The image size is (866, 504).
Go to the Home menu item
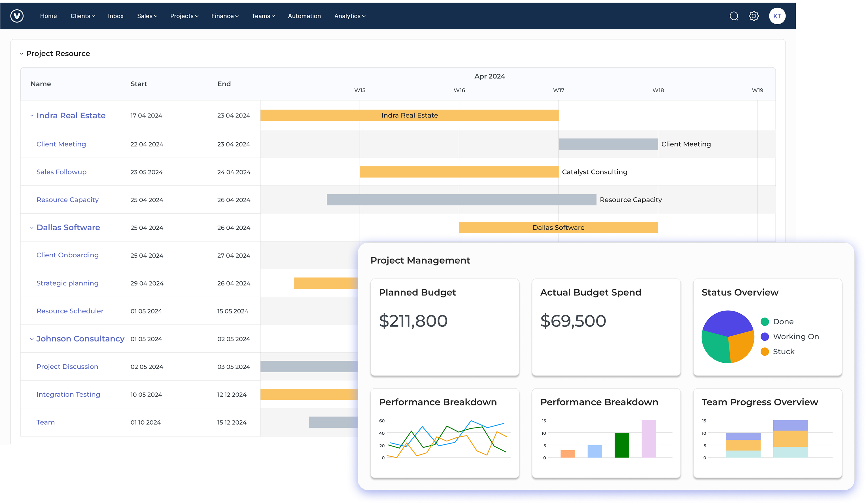coord(48,16)
